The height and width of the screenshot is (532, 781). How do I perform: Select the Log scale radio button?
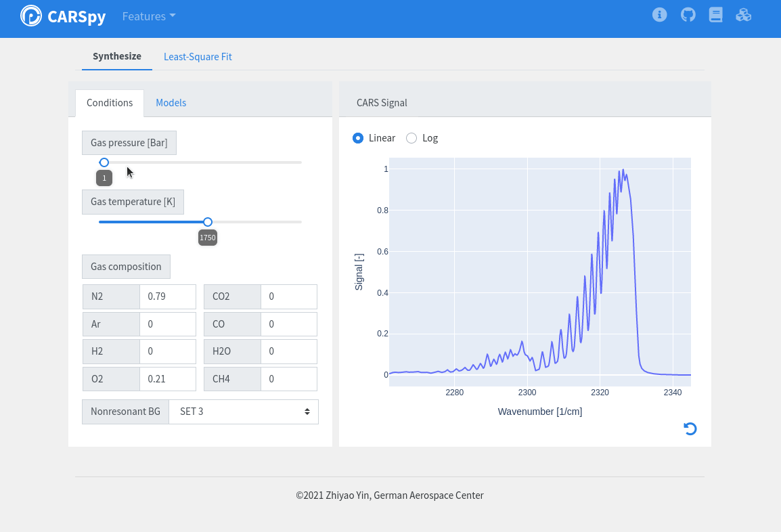411,138
